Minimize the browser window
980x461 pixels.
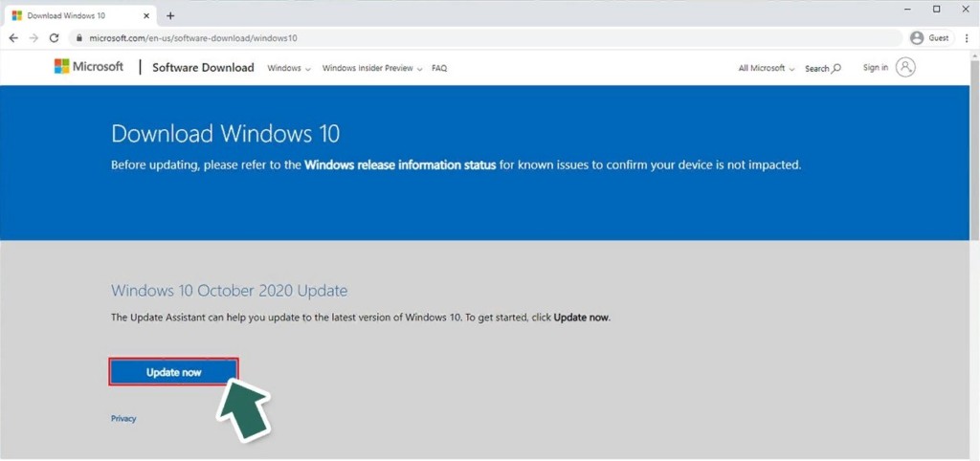(907, 9)
